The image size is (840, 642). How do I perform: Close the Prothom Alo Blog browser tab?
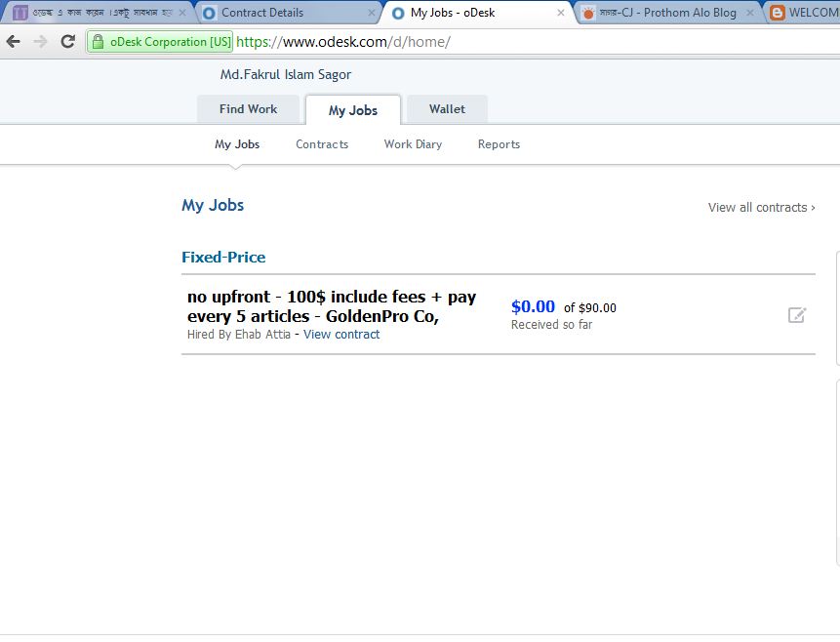750,13
